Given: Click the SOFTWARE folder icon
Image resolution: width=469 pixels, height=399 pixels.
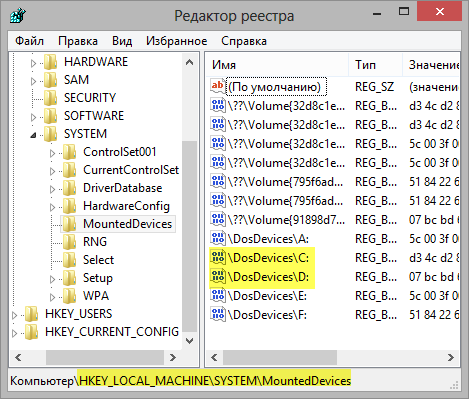Looking at the screenshot, I should coord(51,116).
